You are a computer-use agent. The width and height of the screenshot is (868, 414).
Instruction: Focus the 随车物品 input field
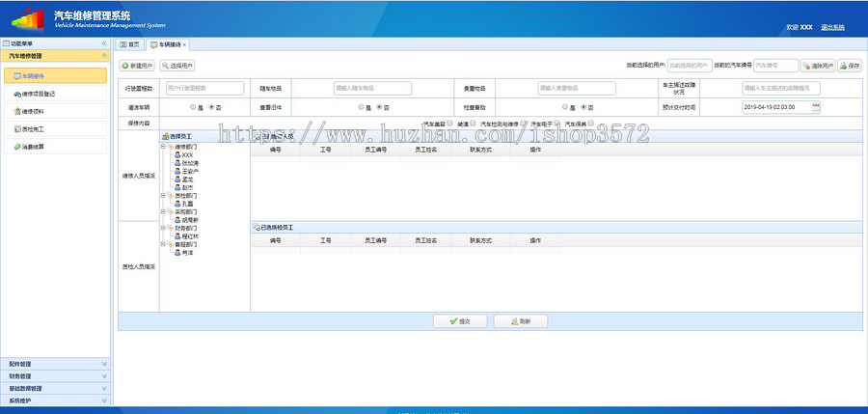[372, 88]
